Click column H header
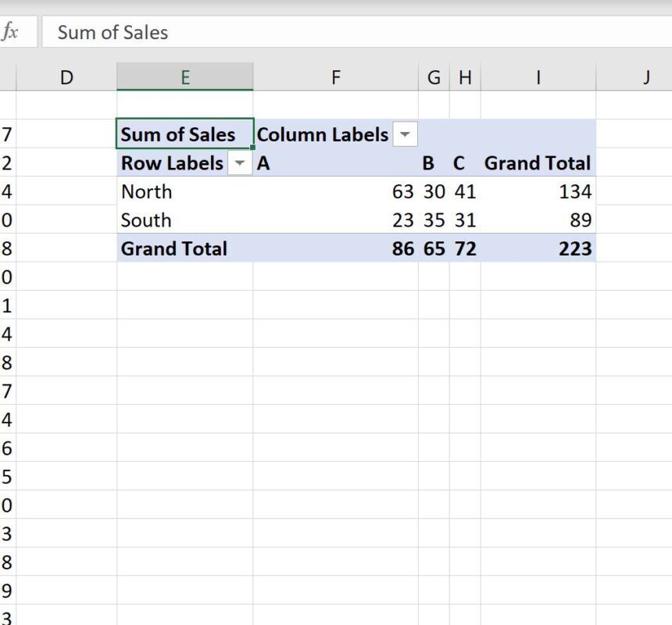Image resolution: width=672 pixels, height=625 pixels. (465, 77)
